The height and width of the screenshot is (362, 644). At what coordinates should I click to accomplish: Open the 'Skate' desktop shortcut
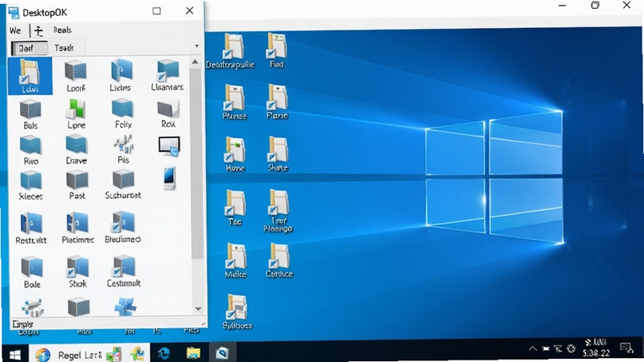tap(278, 154)
